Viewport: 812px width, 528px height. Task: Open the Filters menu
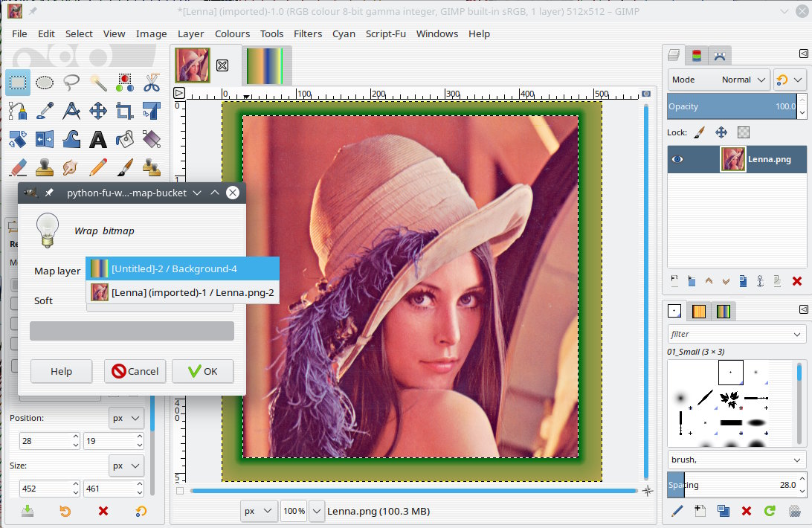308,33
